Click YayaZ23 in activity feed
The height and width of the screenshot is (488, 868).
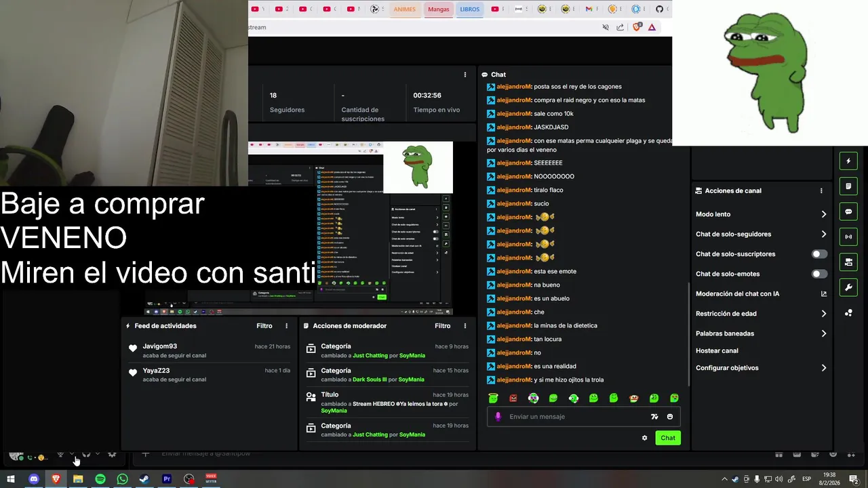click(x=156, y=371)
